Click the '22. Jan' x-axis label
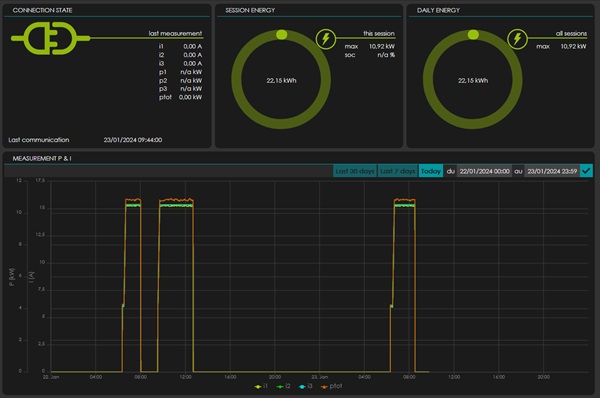Viewport: 600px width, 398px height. 51,377
